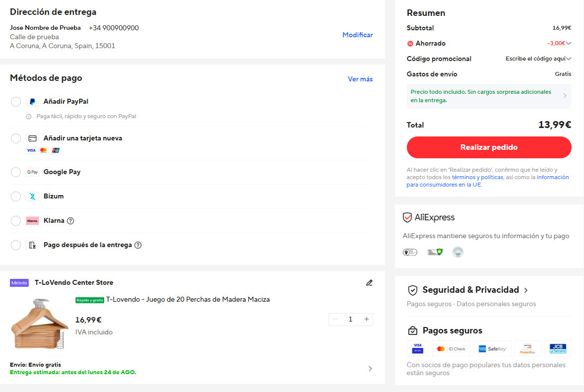Select the Añadir una tarjeta nueva radio button
Screen dimensions: 584x392
coord(16,138)
